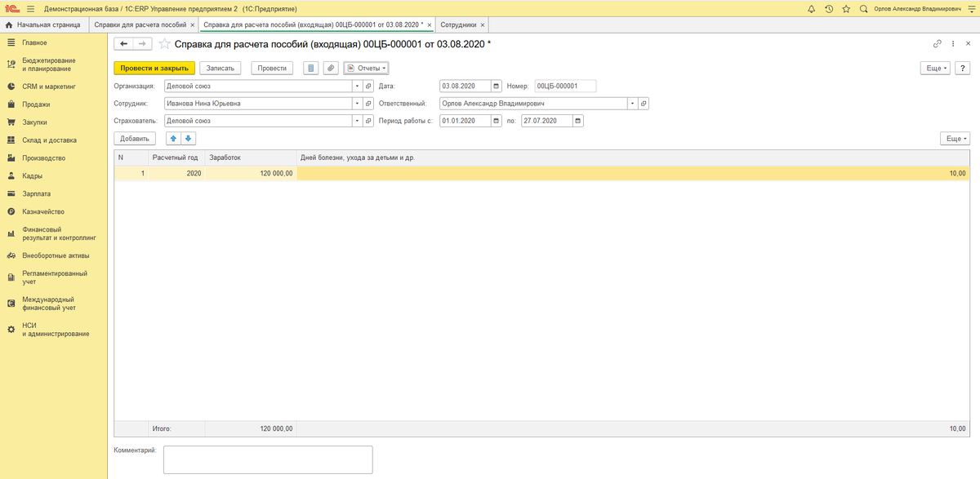The width and height of the screenshot is (980, 479).
Task: Open Организация record with open-form icon
Action: pyautogui.click(x=368, y=86)
